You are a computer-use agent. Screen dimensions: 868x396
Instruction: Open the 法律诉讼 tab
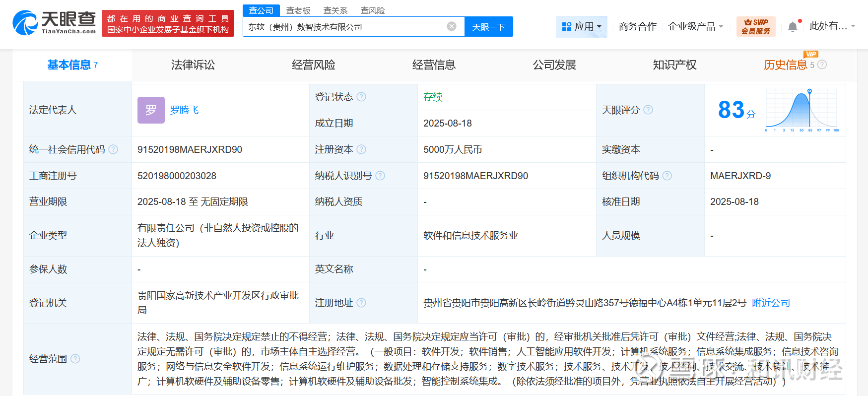193,65
